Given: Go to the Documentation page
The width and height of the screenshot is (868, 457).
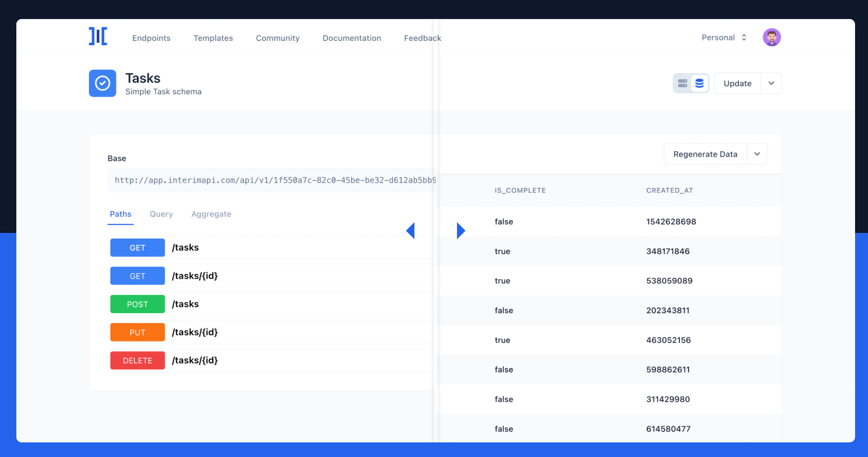Looking at the screenshot, I should 352,38.
